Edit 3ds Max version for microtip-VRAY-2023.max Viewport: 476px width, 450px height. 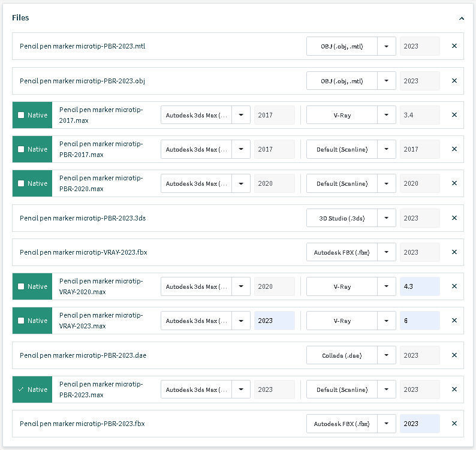tap(274, 321)
